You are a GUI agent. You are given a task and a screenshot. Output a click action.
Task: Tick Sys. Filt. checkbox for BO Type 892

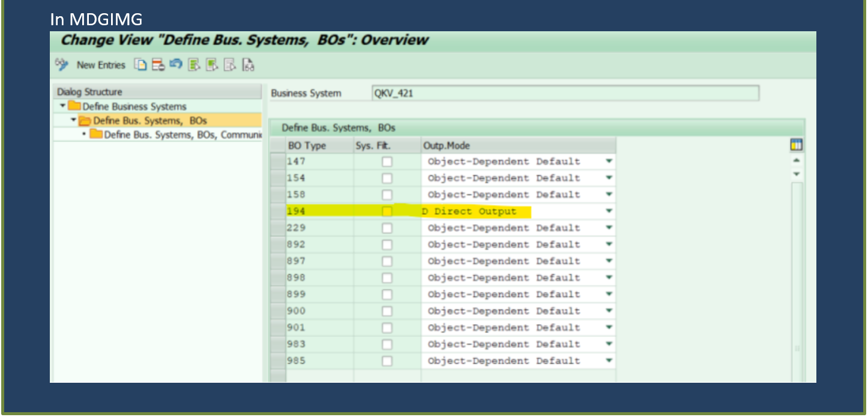pos(387,245)
